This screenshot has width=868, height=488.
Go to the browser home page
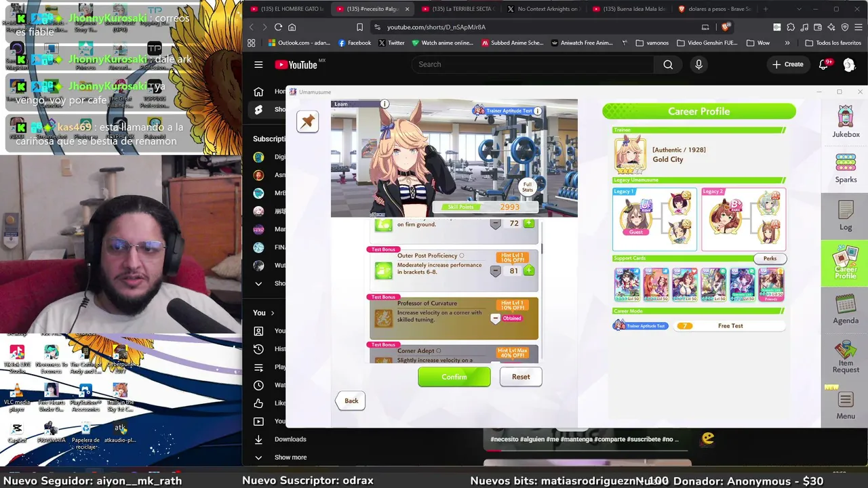click(292, 27)
